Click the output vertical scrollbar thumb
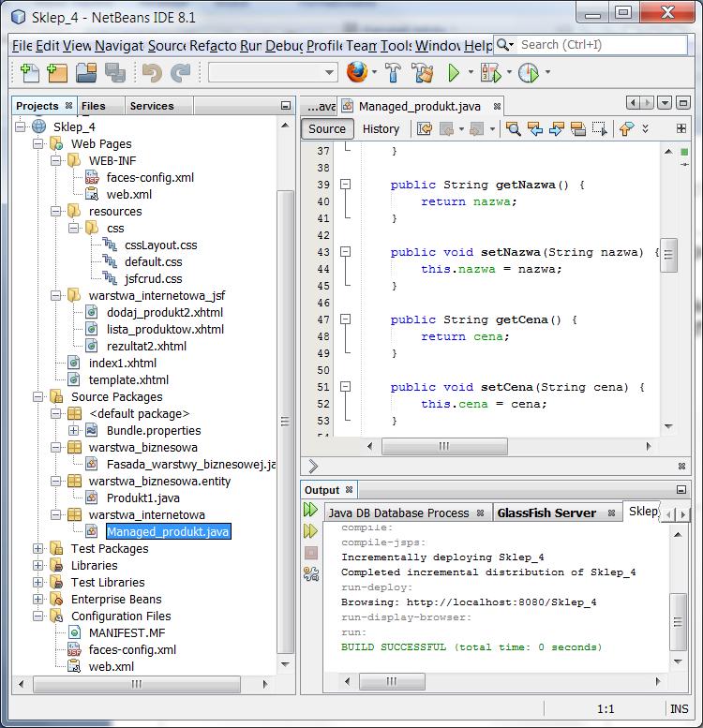The image size is (703, 728). tap(678, 622)
